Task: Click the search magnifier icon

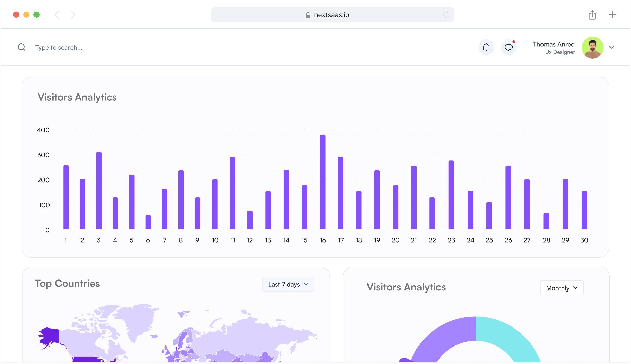Action: pos(22,47)
